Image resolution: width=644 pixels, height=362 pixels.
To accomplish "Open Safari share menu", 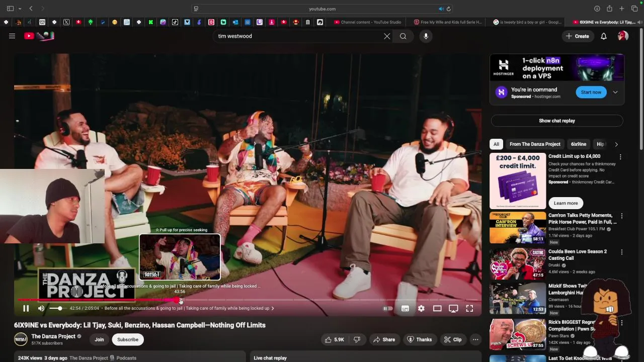I will coord(609,9).
